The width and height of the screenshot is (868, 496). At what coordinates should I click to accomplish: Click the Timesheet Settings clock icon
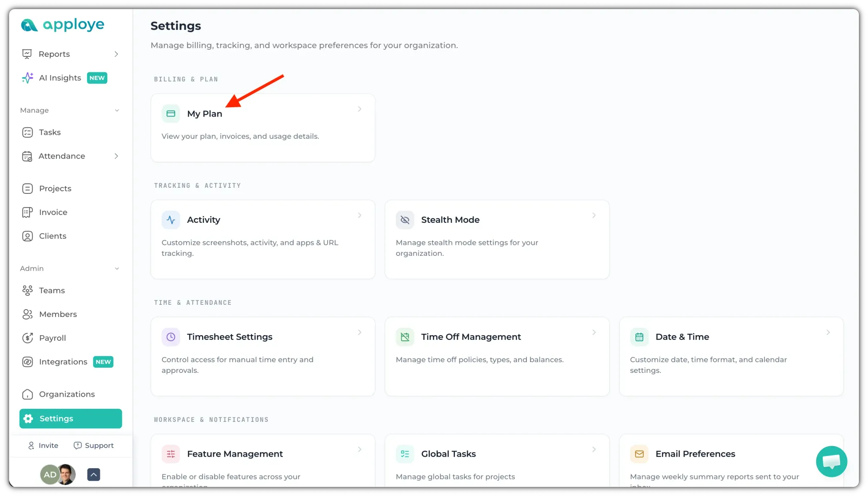(x=171, y=337)
